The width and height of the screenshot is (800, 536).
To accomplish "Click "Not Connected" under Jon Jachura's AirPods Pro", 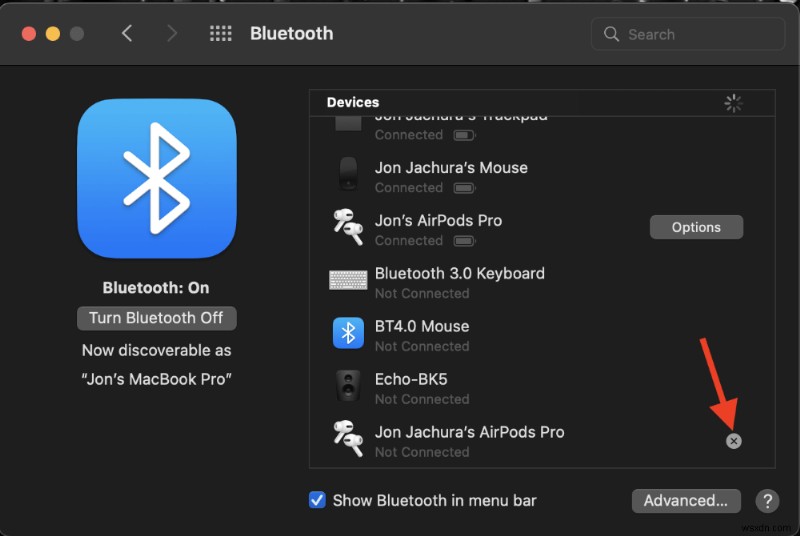I will click(x=422, y=452).
